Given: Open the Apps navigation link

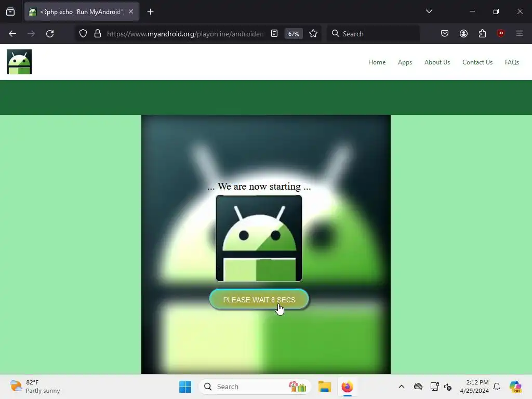Looking at the screenshot, I should (x=405, y=62).
